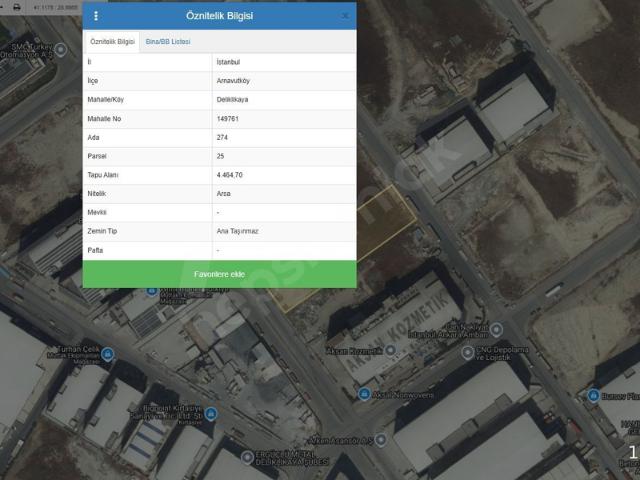Select the Ergüçlü Metal map marker
640x480 pixels.
(x=247, y=457)
